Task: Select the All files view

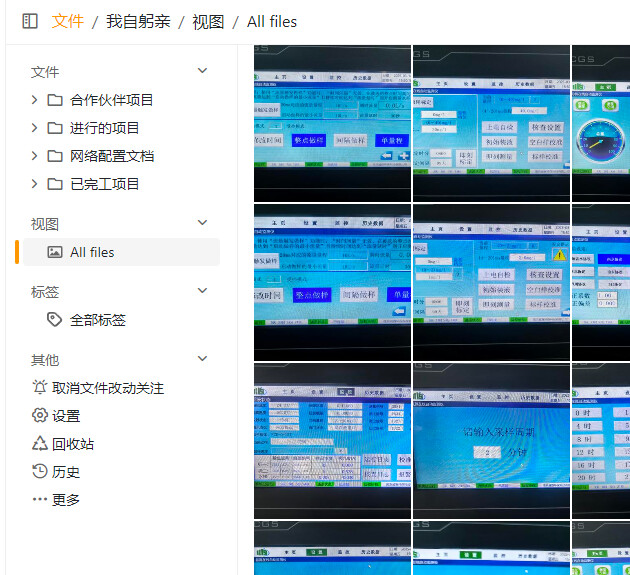Action: (121, 252)
